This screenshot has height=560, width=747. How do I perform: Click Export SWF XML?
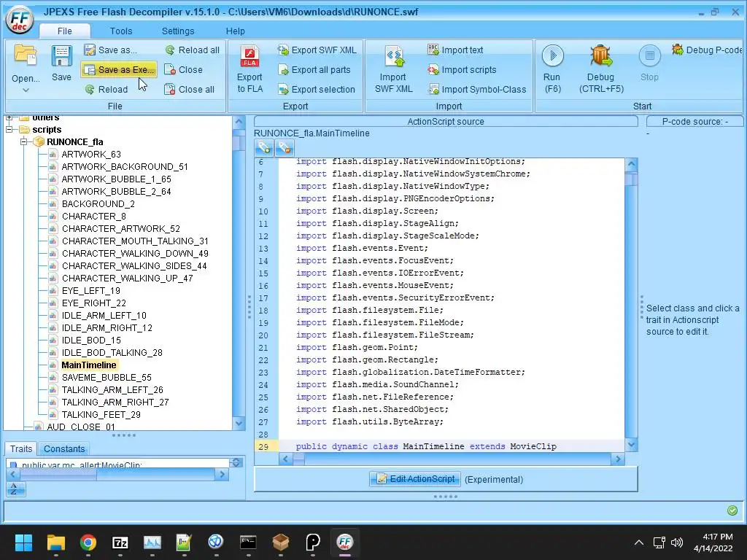tap(317, 50)
